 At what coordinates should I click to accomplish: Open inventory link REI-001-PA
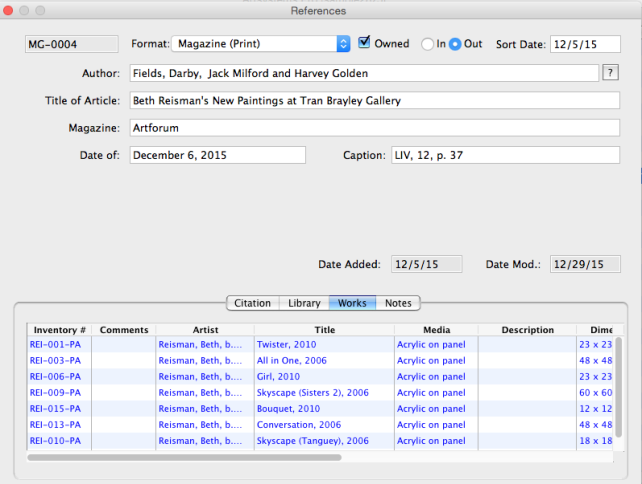point(55,343)
